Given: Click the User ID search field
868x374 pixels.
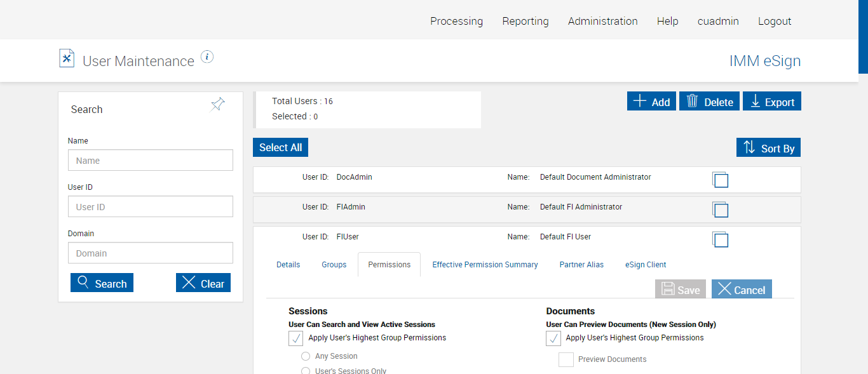Looking at the screenshot, I should pyautogui.click(x=151, y=206).
